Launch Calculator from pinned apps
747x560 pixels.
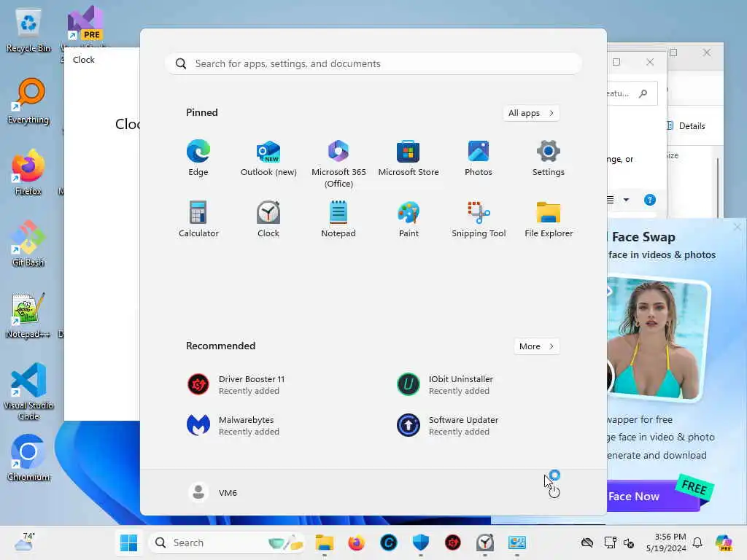[x=198, y=219]
